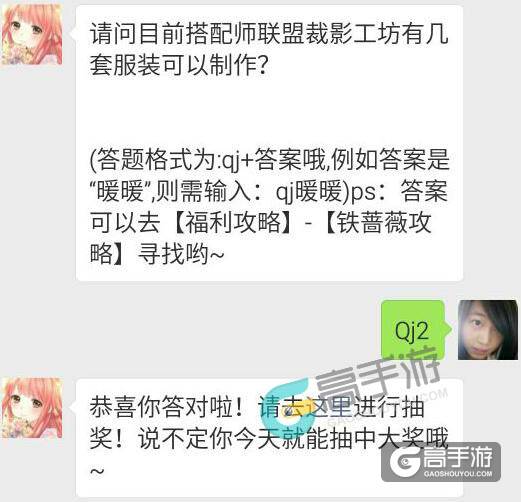Click the GAOSHOUYOU.COM watermark text in bottom badge

(x=458, y=473)
